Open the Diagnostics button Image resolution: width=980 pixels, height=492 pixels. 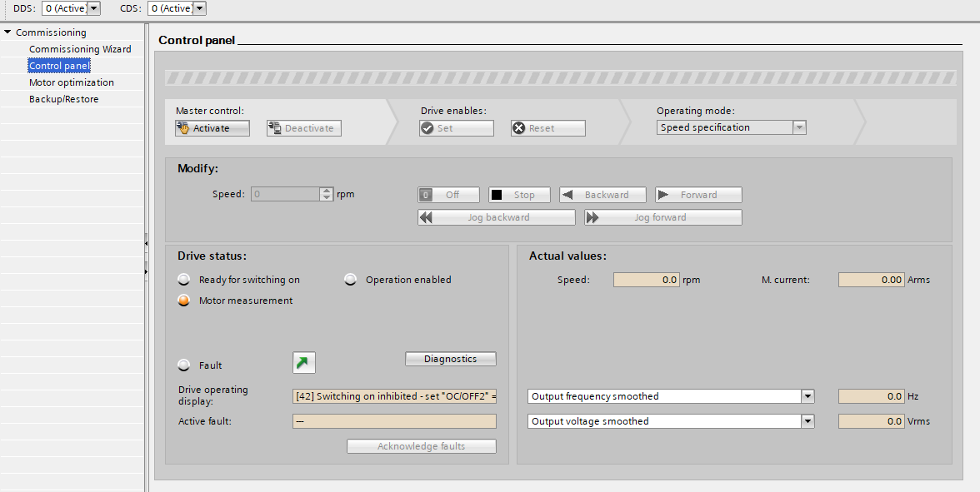[450, 359]
